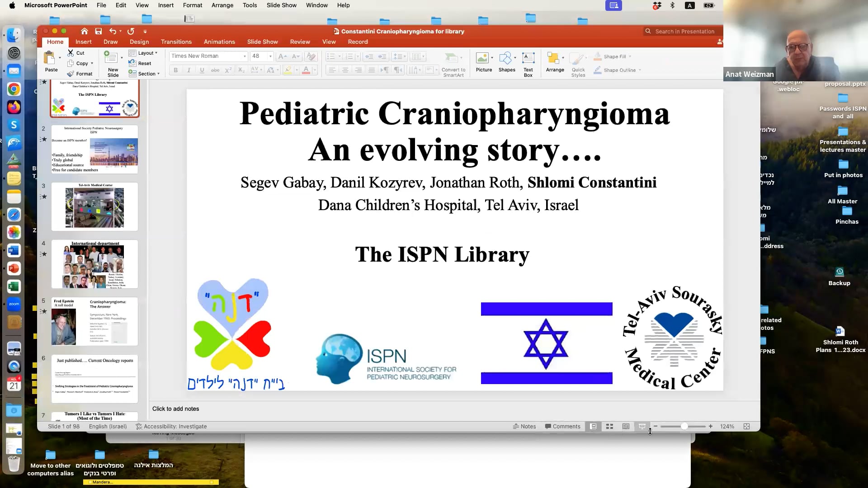Toggle Center text alignment
Viewport: 868px width, 488px height.
click(x=345, y=70)
